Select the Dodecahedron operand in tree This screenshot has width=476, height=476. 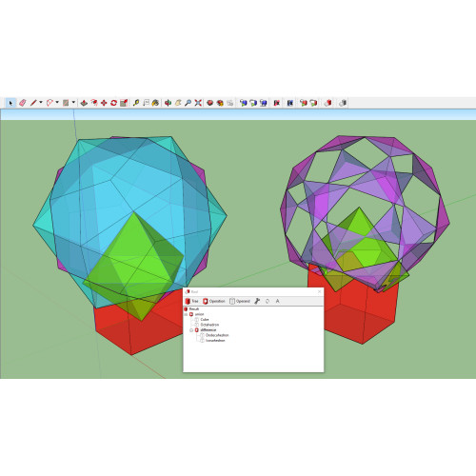tap(217, 335)
